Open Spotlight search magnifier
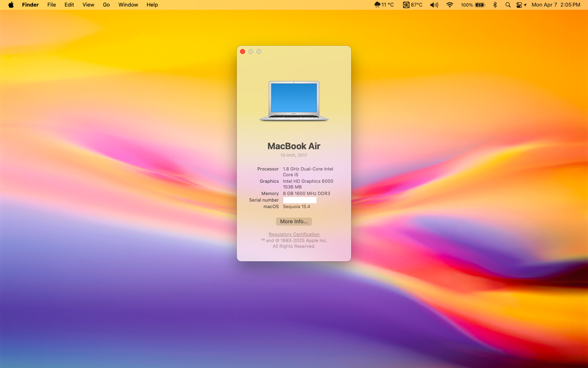The width and height of the screenshot is (588, 368). pos(508,5)
